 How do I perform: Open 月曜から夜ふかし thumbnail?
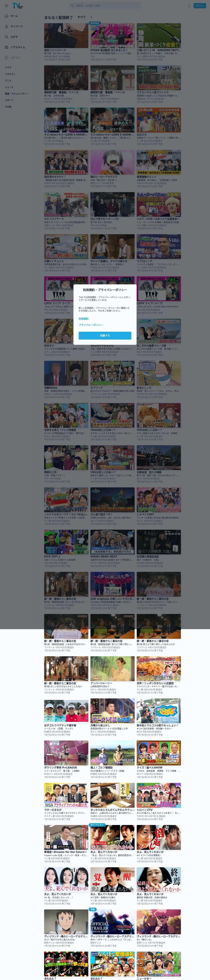point(112,711)
